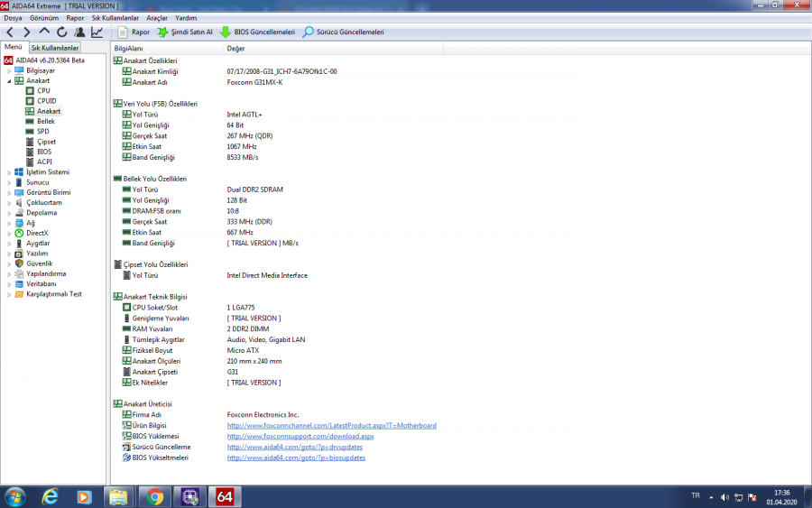Open the CPU chip app on the taskbar

coord(189,497)
